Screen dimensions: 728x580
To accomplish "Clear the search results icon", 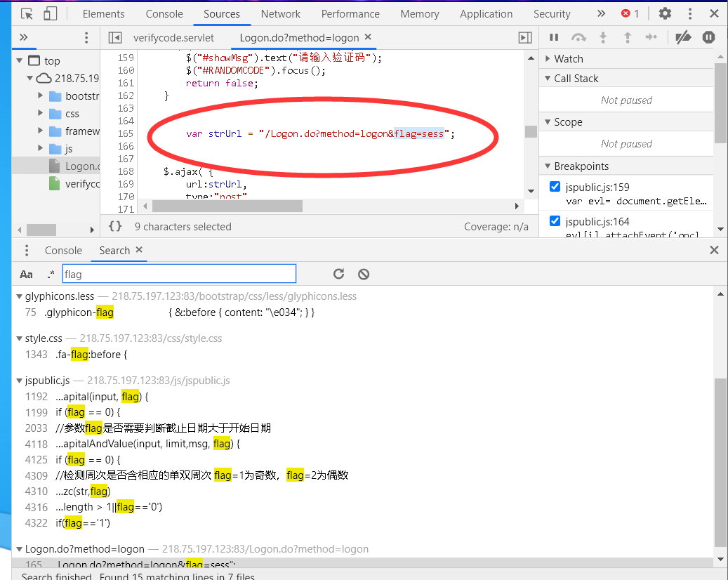I will coord(364,274).
